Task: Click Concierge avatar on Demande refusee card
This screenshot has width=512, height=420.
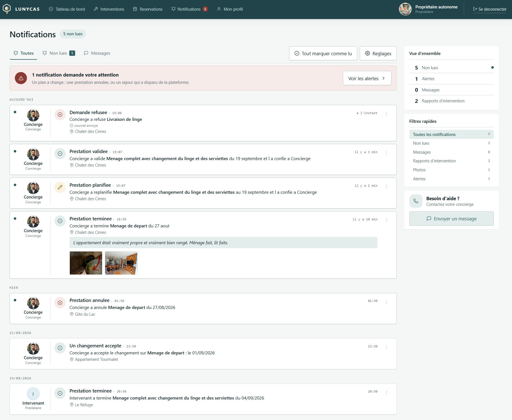Action: (33, 115)
